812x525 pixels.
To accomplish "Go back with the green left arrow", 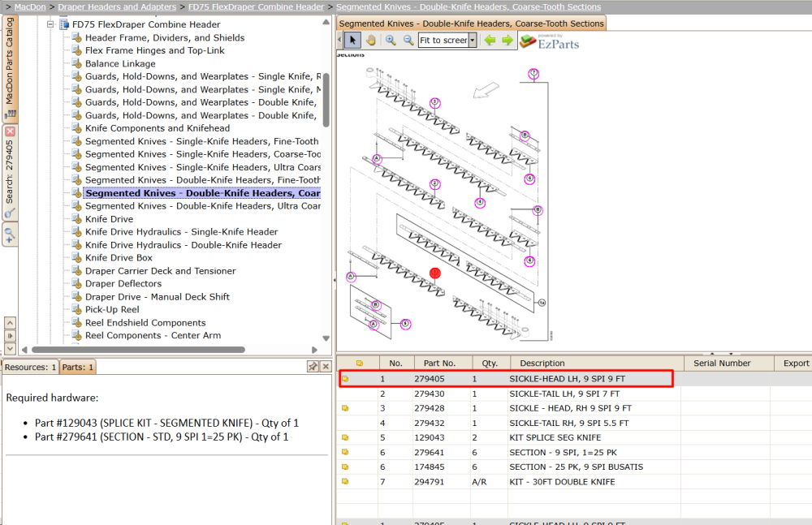I will click(x=490, y=40).
